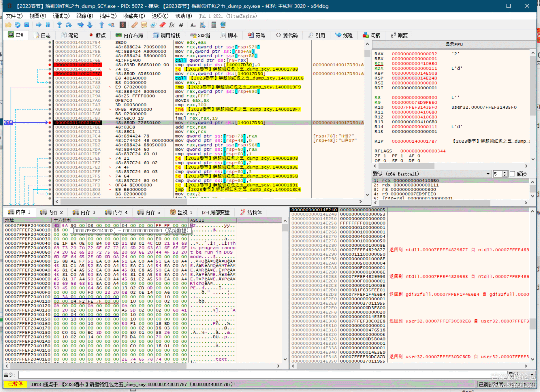Click the Restart debuggee icon
540x392 pixels.
[x=18, y=25]
